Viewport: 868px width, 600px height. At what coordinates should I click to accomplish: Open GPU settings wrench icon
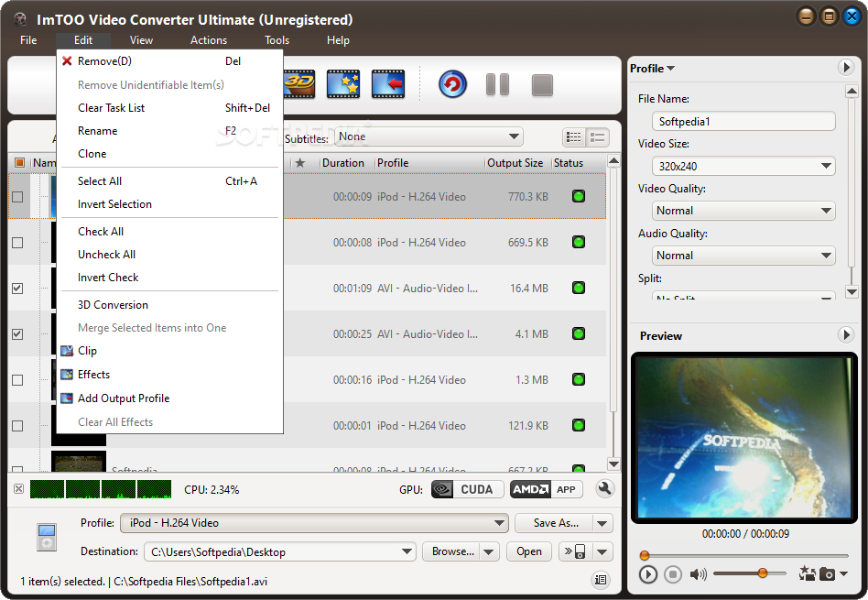tap(604, 488)
